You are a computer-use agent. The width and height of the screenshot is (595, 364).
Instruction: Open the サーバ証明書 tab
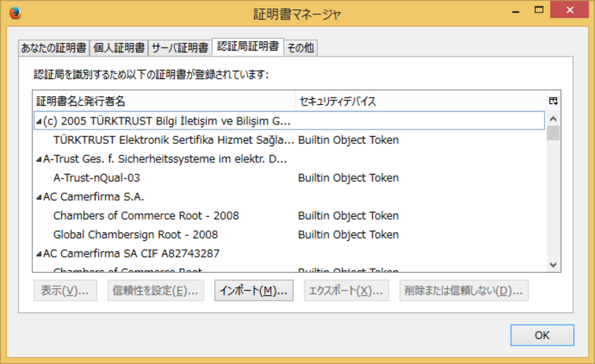tap(180, 48)
